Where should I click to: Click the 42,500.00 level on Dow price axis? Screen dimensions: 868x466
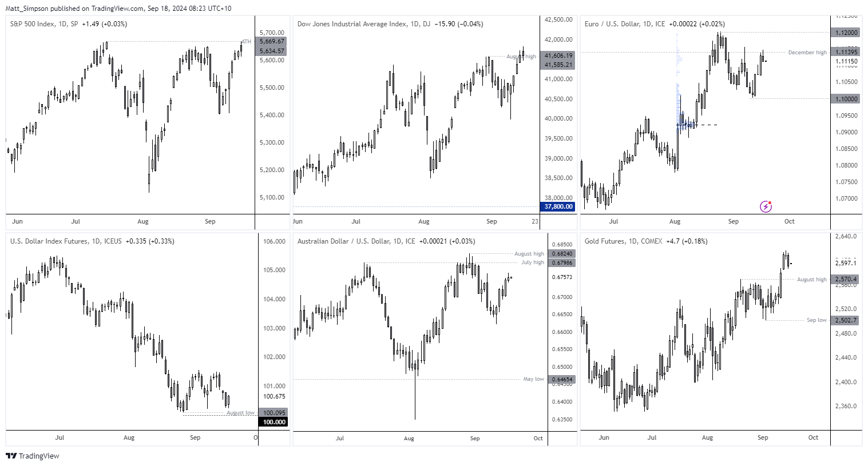coord(558,19)
